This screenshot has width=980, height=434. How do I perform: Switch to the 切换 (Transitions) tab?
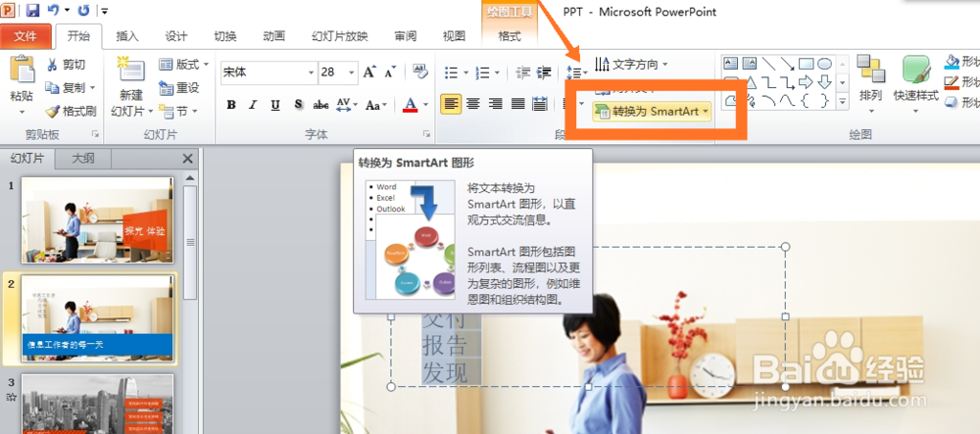coord(225,36)
